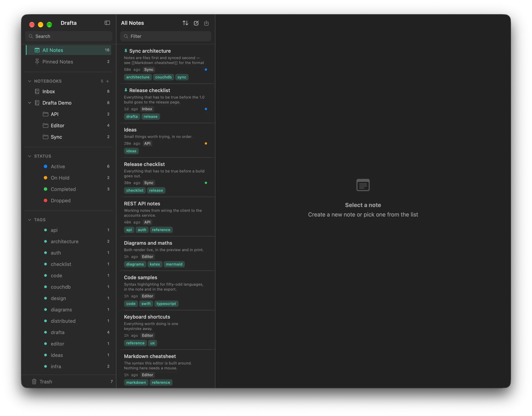Select the design tag in sidebar
The image size is (532, 416).
pyautogui.click(x=68, y=298)
